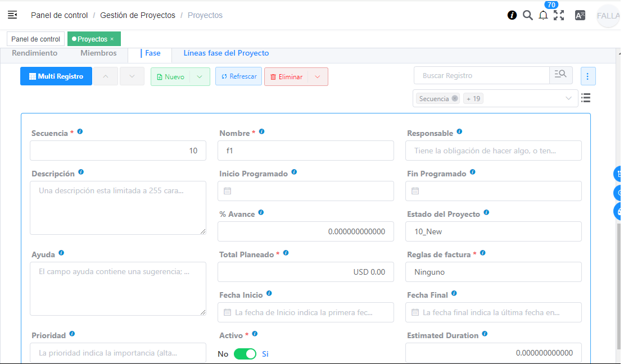The image size is (624, 364).
Task: Click the Inicio Programado date field
Action: [x=306, y=191]
